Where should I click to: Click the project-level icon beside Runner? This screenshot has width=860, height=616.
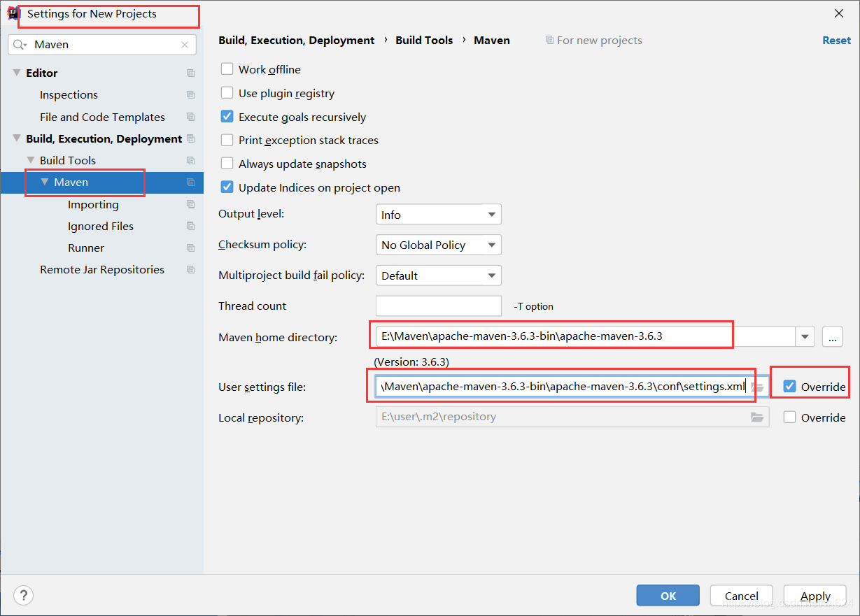[190, 248]
